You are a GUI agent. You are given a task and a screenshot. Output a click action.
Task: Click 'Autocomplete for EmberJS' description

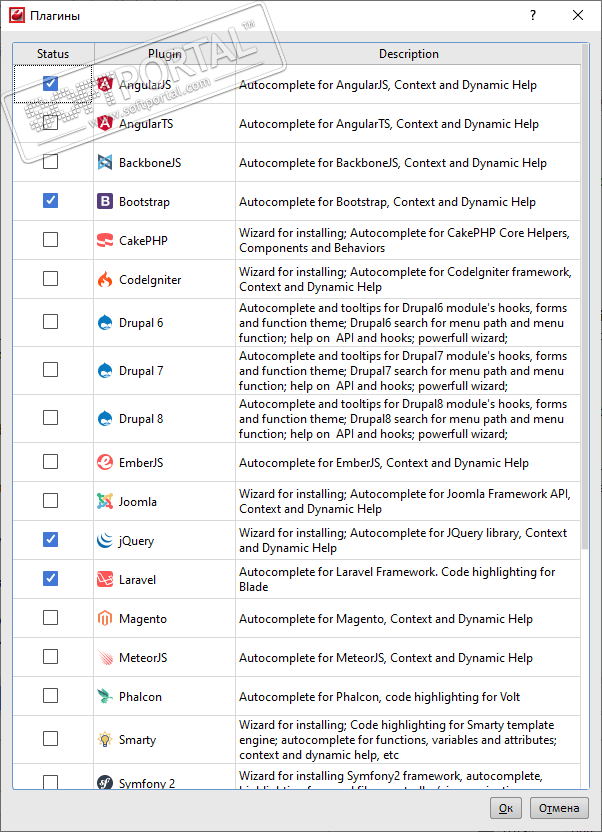(384, 463)
